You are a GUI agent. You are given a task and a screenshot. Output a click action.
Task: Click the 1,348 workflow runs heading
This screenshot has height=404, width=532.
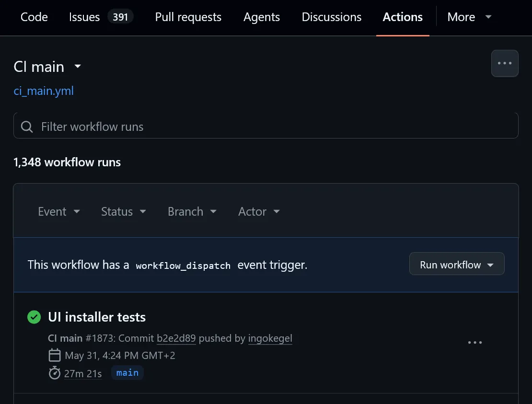pyautogui.click(x=67, y=162)
